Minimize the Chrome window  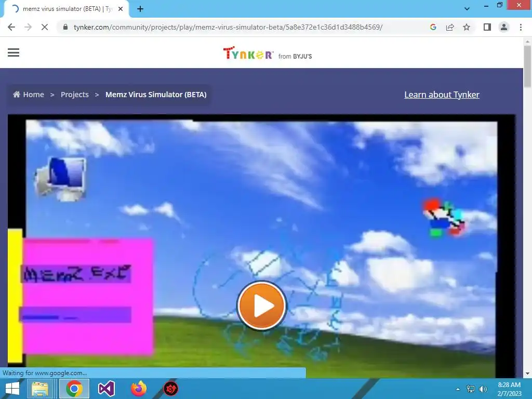coord(486,5)
